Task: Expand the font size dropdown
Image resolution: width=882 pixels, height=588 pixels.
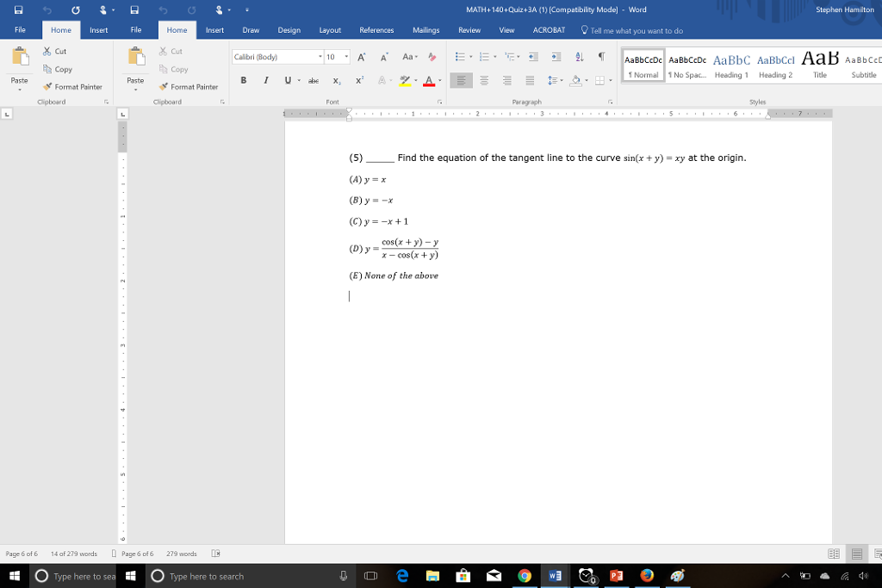Action: coord(346,57)
